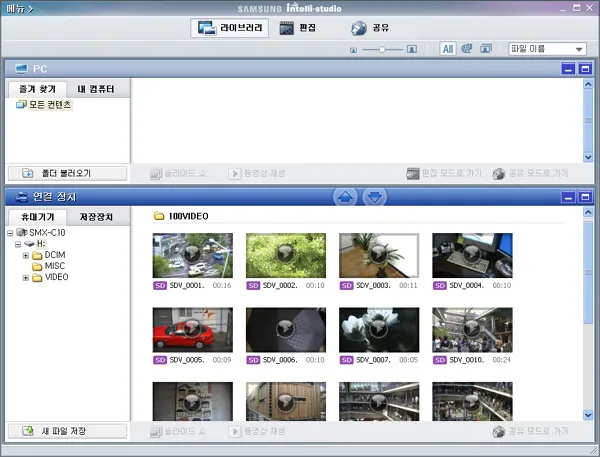Screen dimensions: 600x457
Task: Open the 파일 이름 sort dropdown
Action: [x=547, y=48]
